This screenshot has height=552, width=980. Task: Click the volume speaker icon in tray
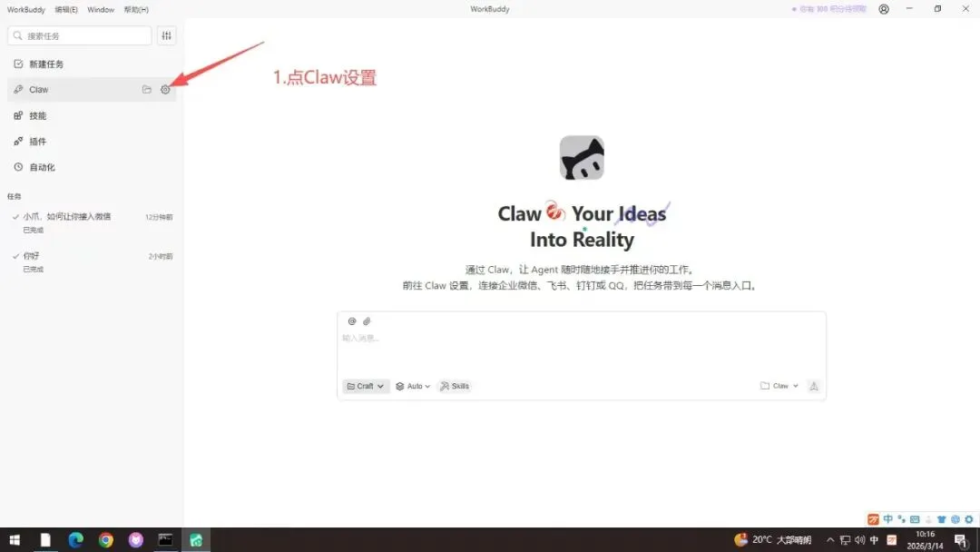point(860,540)
